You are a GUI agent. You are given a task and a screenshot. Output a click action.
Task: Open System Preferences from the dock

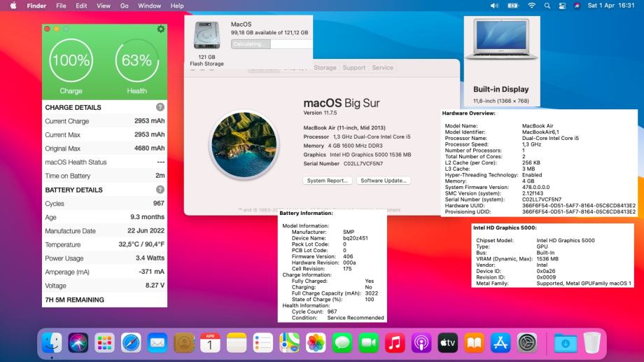click(x=526, y=342)
